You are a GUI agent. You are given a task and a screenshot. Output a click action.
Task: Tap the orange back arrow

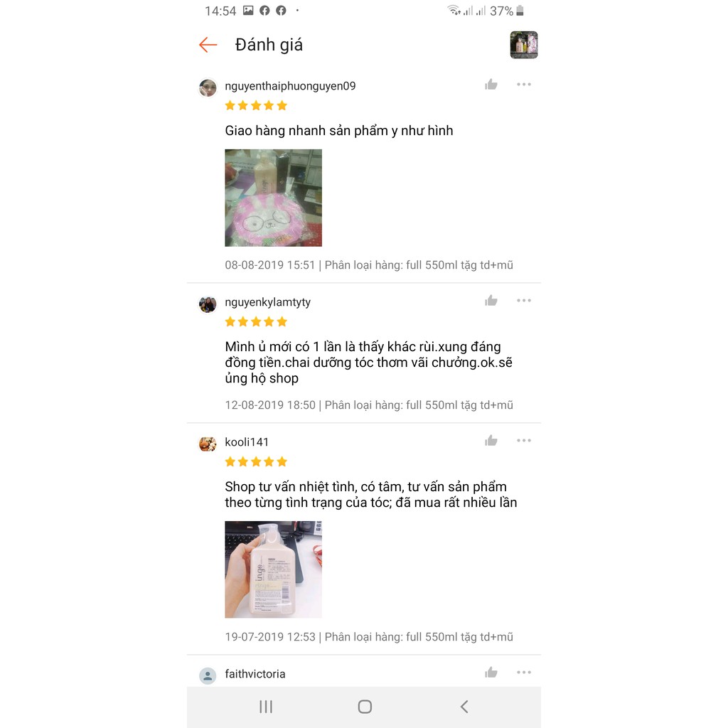[x=208, y=45]
